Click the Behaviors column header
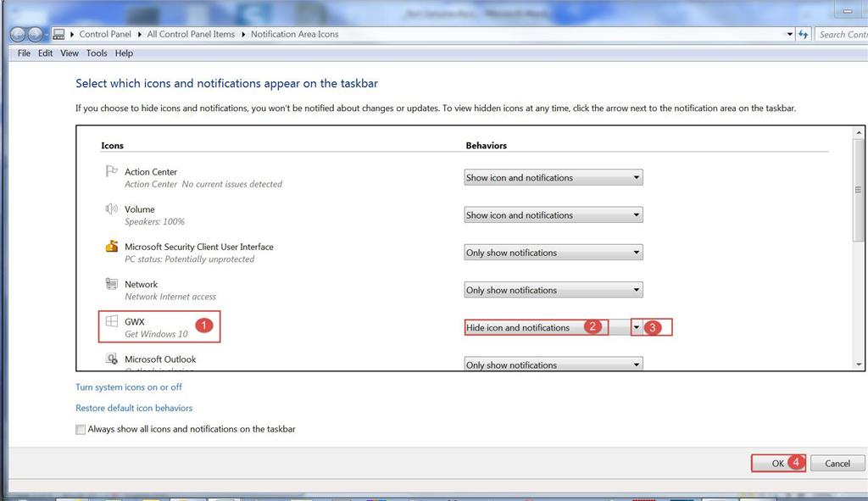The width and height of the screenshot is (868, 501). click(486, 146)
